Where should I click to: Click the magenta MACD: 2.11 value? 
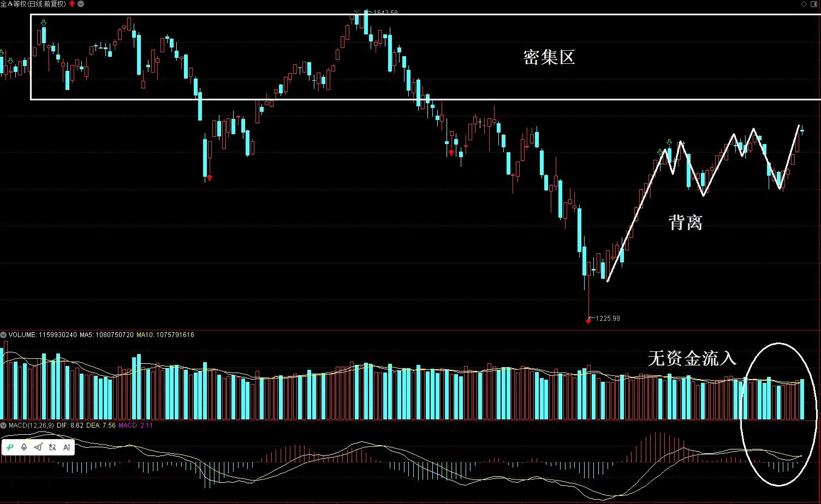tap(135, 425)
